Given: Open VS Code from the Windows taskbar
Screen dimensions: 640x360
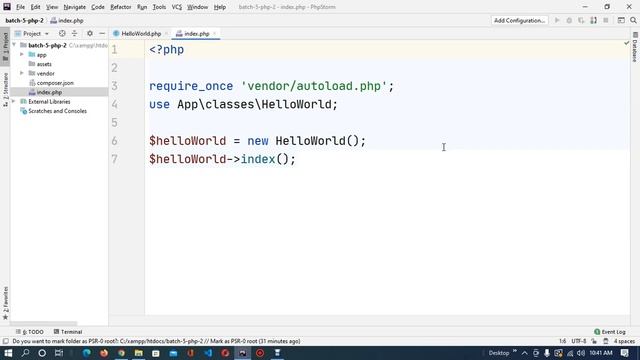Looking at the screenshot, I should coord(208,353).
